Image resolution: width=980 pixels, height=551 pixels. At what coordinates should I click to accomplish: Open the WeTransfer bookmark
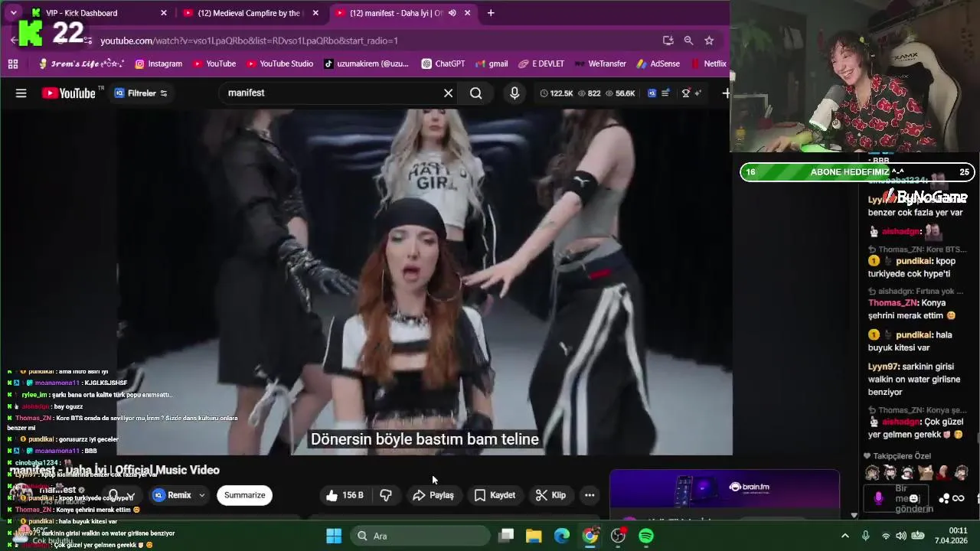click(600, 64)
